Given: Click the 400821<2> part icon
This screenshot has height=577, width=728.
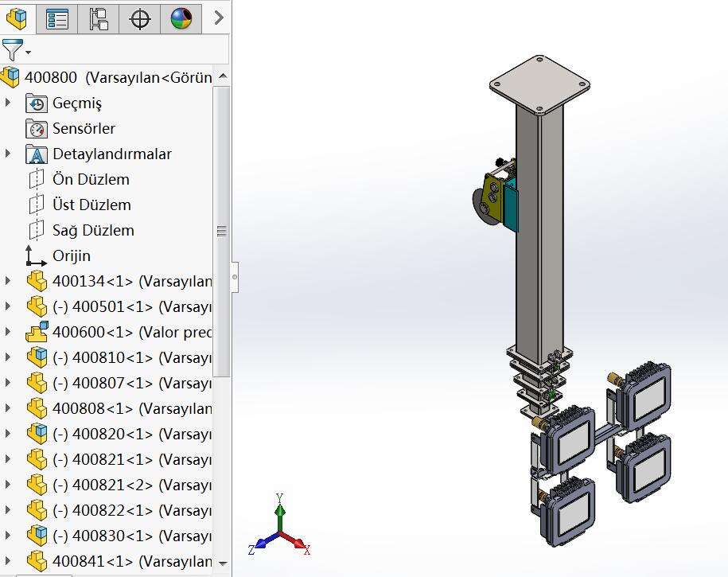Looking at the screenshot, I should click(37, 485).
